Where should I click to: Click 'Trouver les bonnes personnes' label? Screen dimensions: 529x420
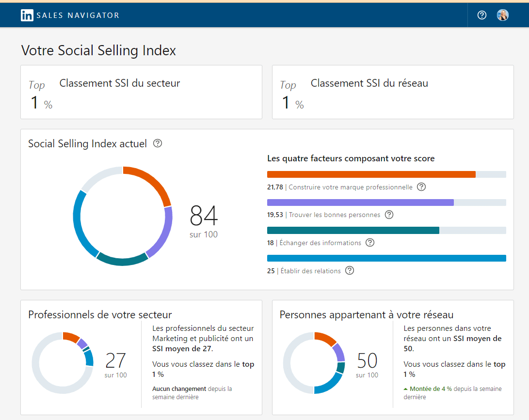point(335,215)
